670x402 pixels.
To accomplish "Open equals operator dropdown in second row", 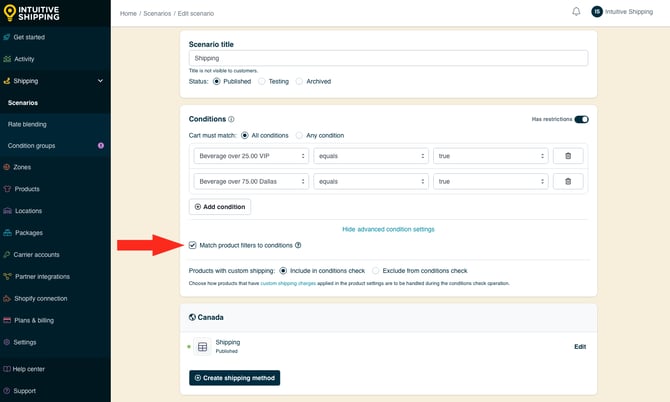I will point(371,182).
